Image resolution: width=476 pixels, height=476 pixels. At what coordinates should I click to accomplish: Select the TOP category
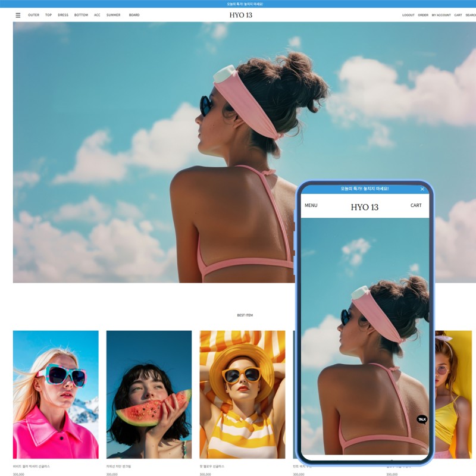pos(49,15)
